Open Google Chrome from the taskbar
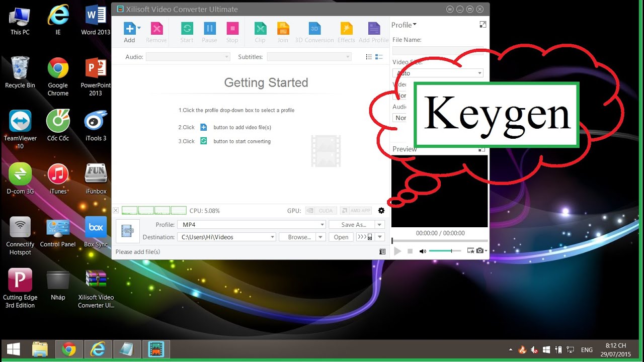Viewport: 644px width, 362px height. [68, 349]
